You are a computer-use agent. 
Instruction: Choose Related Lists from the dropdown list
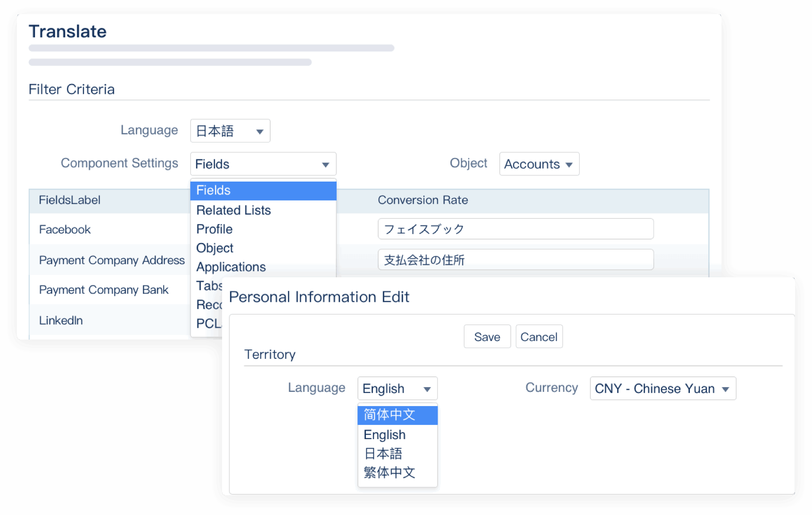(234, 210)
